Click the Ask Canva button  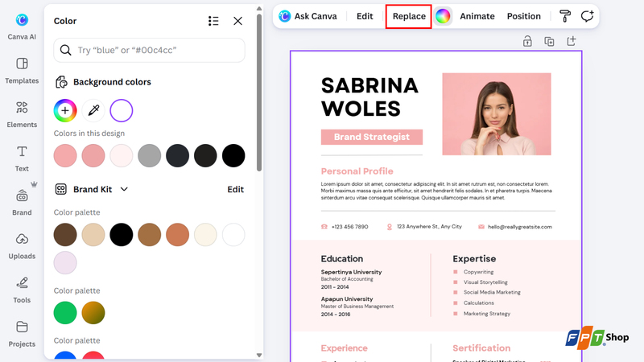pos(308,16)
